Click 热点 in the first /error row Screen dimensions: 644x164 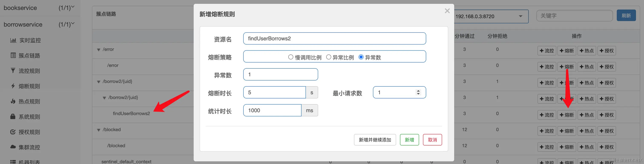click(587, 51)
